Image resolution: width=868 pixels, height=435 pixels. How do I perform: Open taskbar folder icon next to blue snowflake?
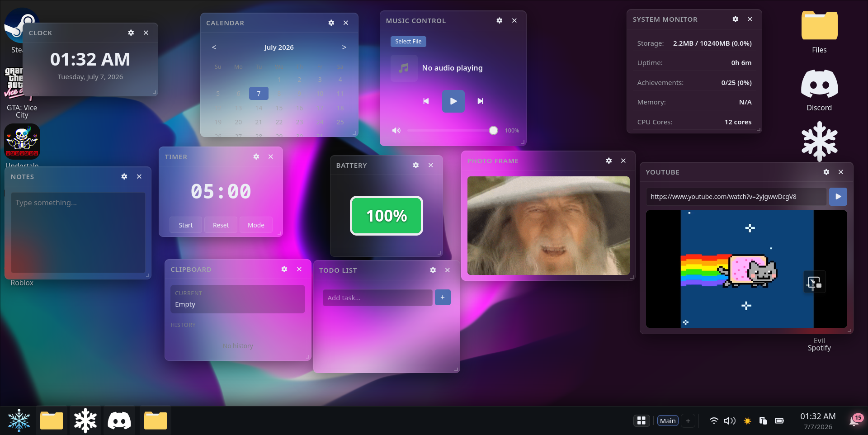52,421
